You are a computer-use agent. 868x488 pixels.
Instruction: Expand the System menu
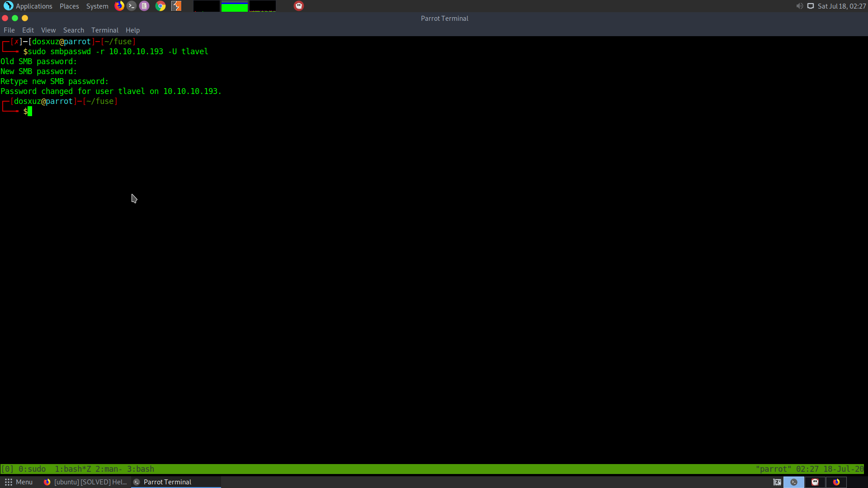97,6
